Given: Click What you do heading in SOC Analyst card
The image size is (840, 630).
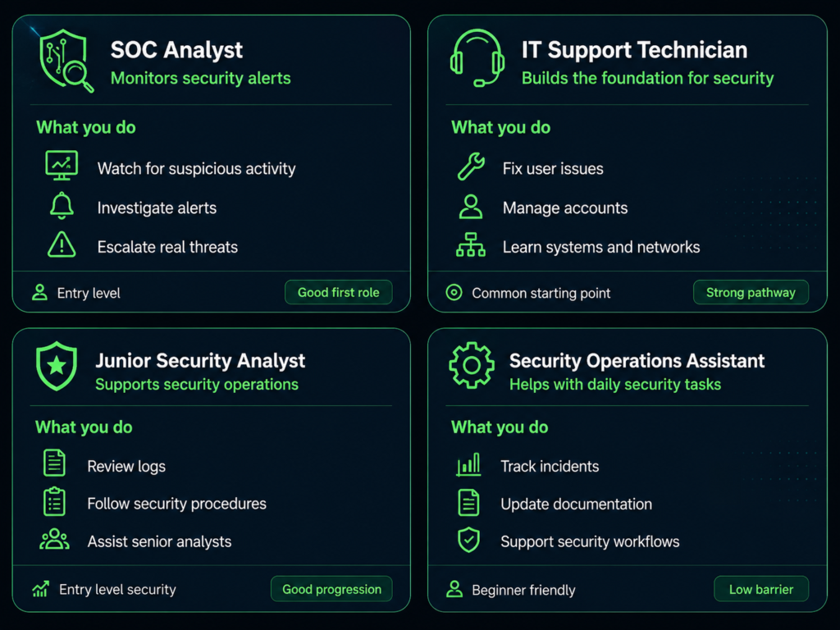Looking at the screenshot, I should (85, 127).
